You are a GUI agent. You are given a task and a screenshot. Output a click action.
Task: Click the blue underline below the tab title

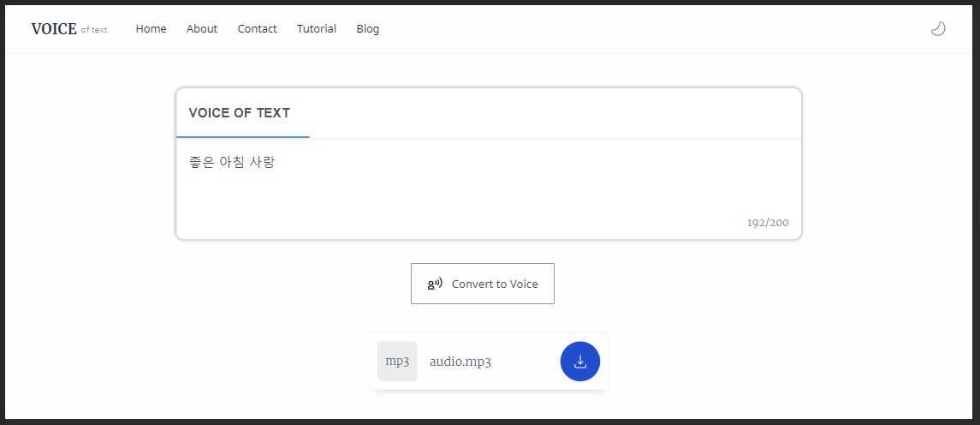pyautogui.click(x=242, y=136)
